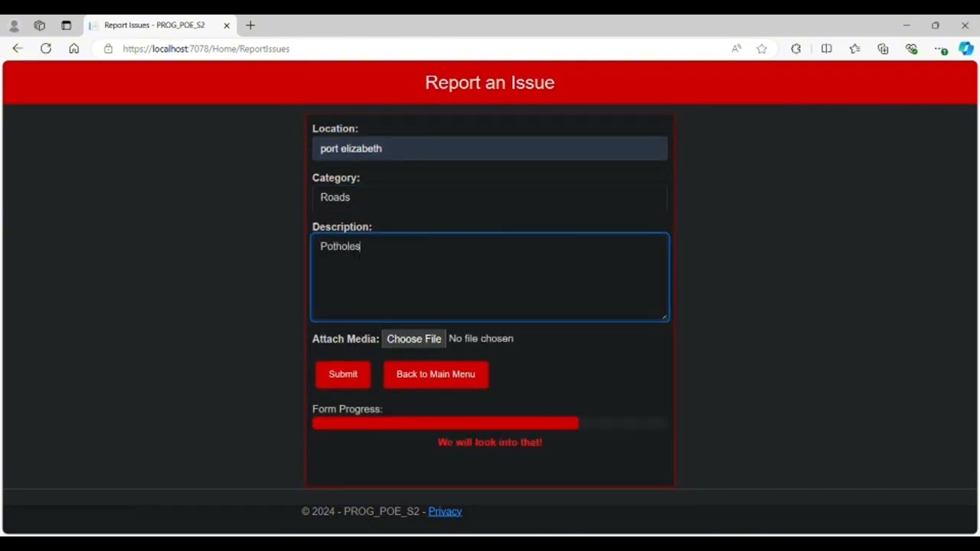The width and height of the screenshot is (980, 551).
Task: Select the Report Issues - PROG_POE_S2 tab
Action: [160, 25]
